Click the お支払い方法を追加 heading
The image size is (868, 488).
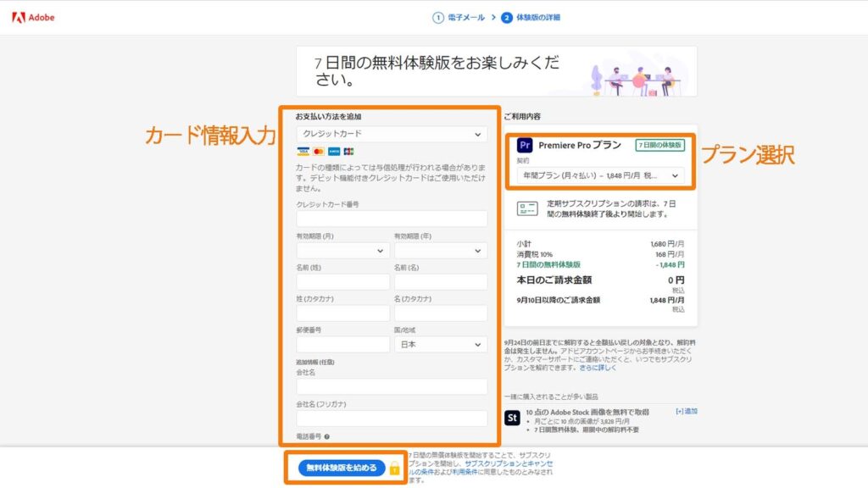coord(328,117)
